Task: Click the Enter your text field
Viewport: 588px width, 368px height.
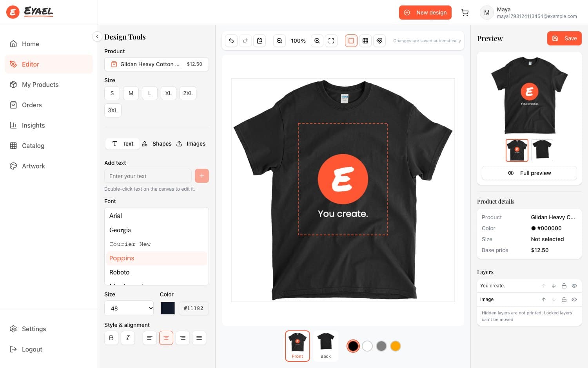Action: [x=148, y=176]
